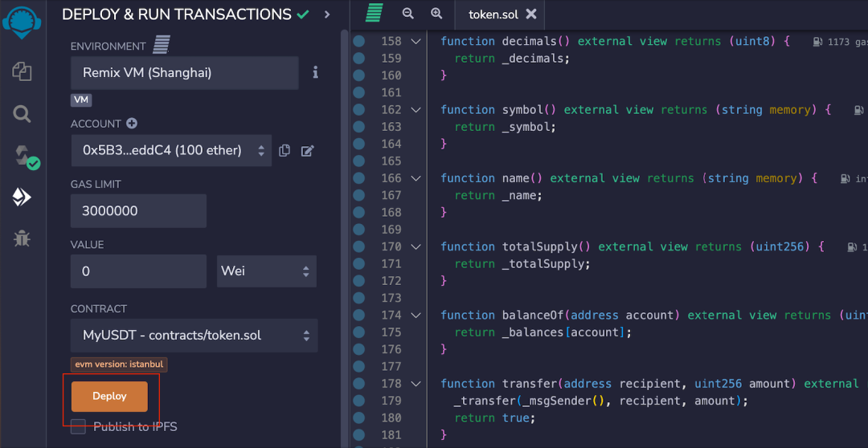Viewport: 868px width, 448px height.
Task: Click the VALUE amount input field
Action: coord(138,271)
